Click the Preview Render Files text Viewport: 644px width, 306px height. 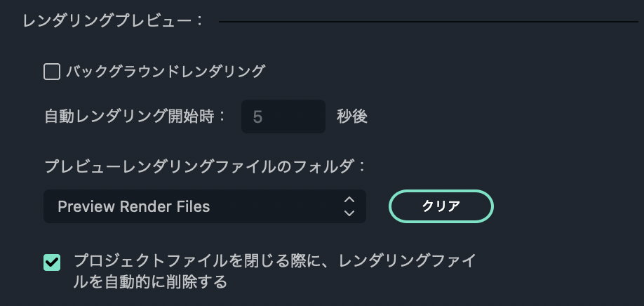coord(133,206)
